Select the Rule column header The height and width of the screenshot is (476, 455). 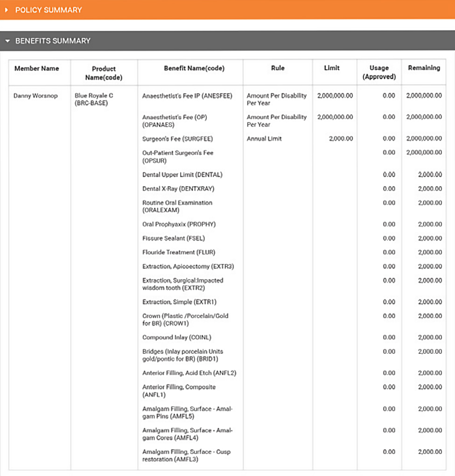pos(278,69)
